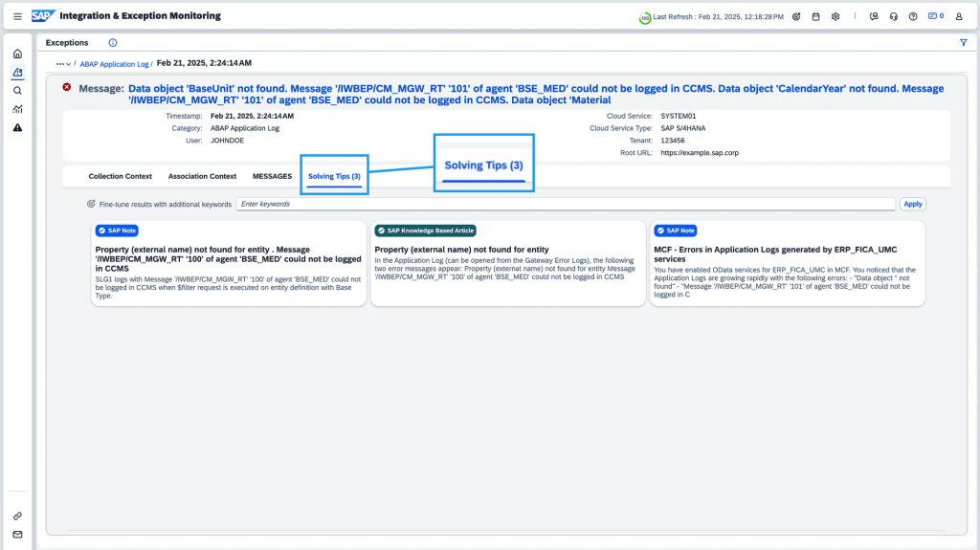Select the Solving Tips (3) tab
The image size is (980, 550).
[334, 176]
